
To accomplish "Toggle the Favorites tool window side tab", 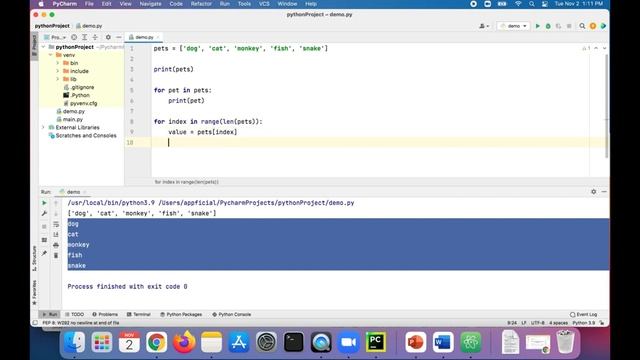I will click(x=34, y=292).
